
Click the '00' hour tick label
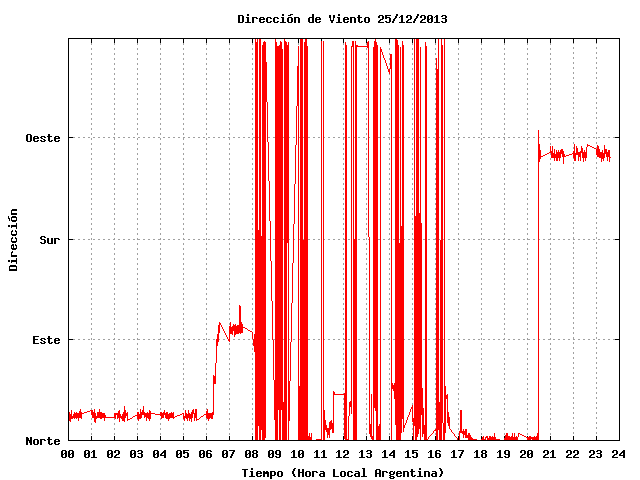pyautogui.click(x=68, y=454)
